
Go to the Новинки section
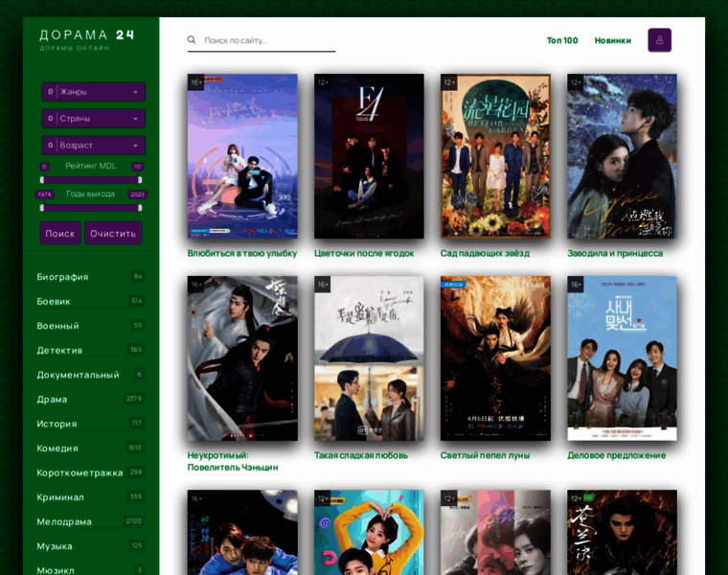[x=612, y=40]
